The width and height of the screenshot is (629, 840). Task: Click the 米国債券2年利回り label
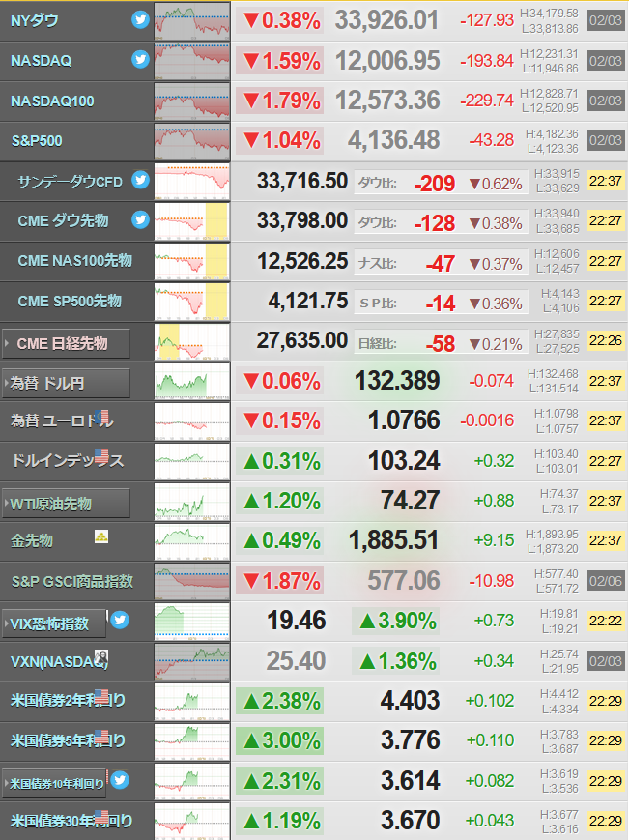[68, 700]
